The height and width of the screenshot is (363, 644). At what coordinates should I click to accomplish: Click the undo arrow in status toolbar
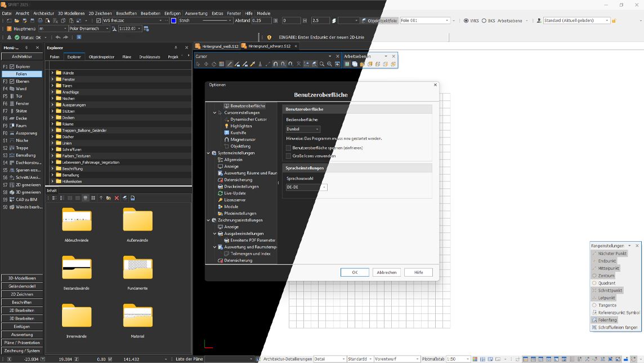click(x=58, y=37)
